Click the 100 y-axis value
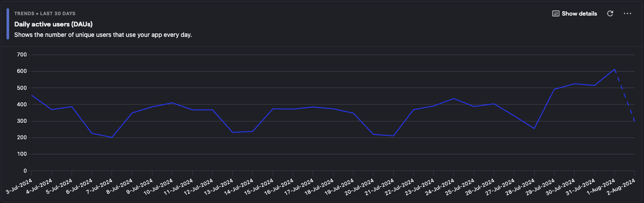 [x=22, y=154]
